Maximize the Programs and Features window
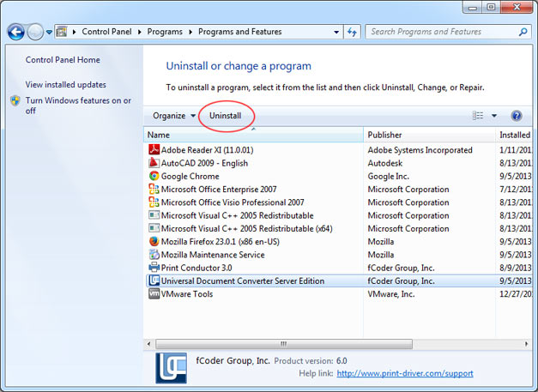538x392 pixels. (x=491, y=7)
